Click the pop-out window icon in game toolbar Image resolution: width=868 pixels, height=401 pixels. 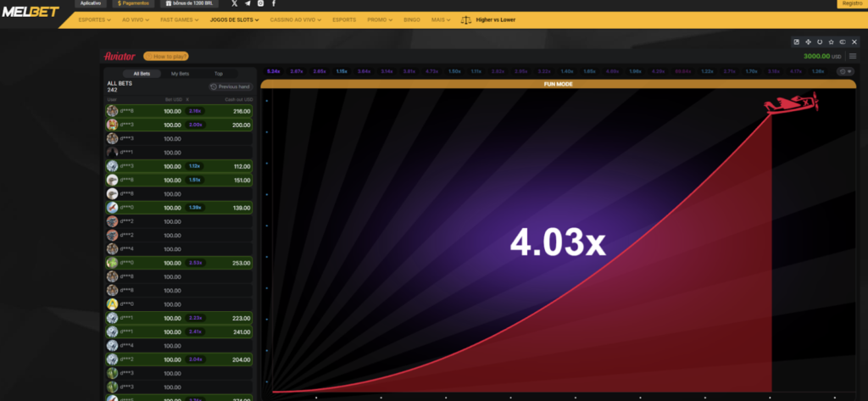point(797,42)
